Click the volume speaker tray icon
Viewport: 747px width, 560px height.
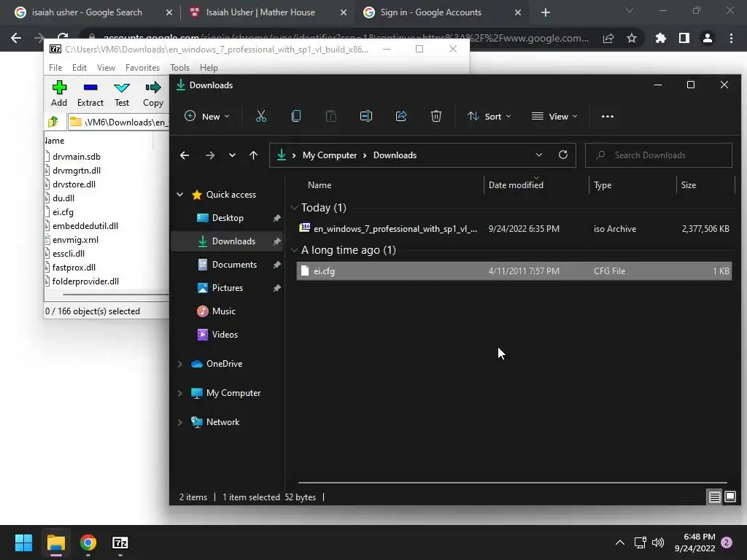[658, 542]
